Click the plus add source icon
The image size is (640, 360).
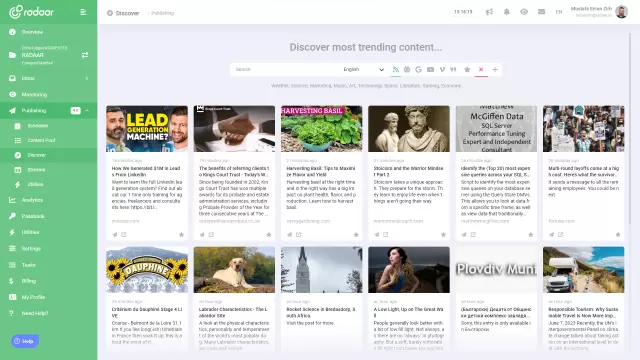[x=495, y=69]
